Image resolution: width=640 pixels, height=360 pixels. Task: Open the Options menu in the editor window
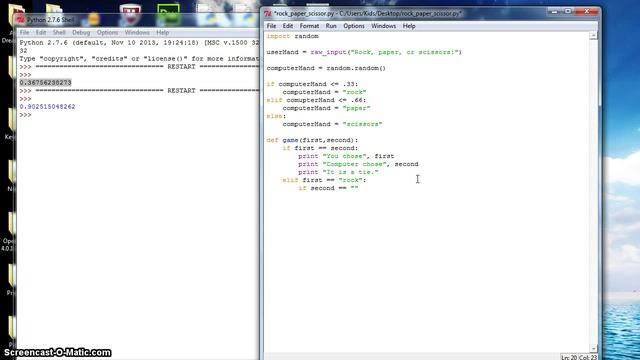354,26
